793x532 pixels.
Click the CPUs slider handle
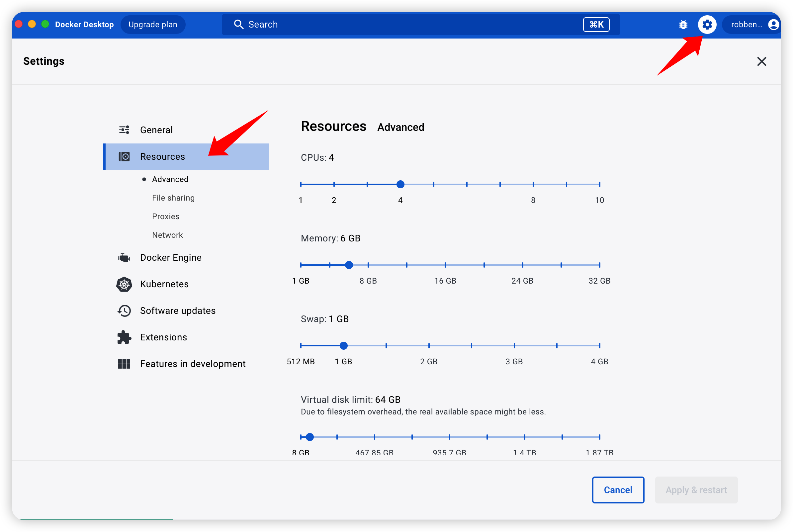(x=400, y=184)
